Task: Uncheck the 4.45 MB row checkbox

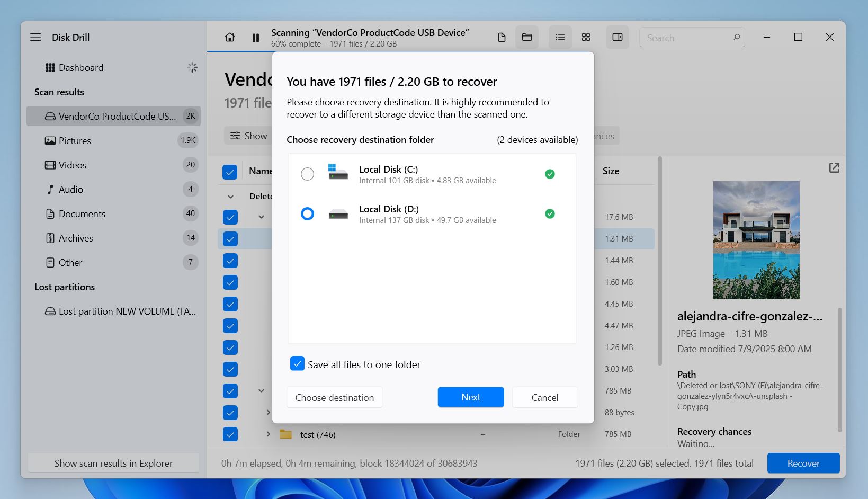Action: (230, 304)
